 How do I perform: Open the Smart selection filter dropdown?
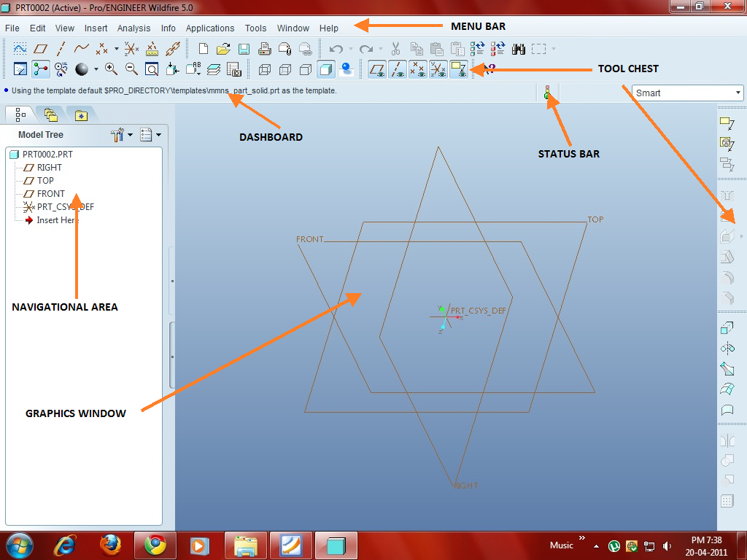tap(687, 93)
